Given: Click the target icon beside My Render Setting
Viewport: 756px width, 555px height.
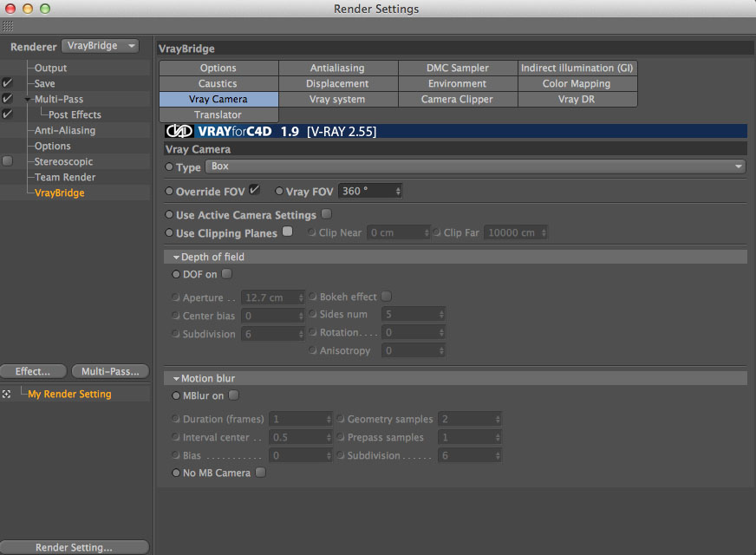Looking at the screenshot, I should tap(6, 394).
